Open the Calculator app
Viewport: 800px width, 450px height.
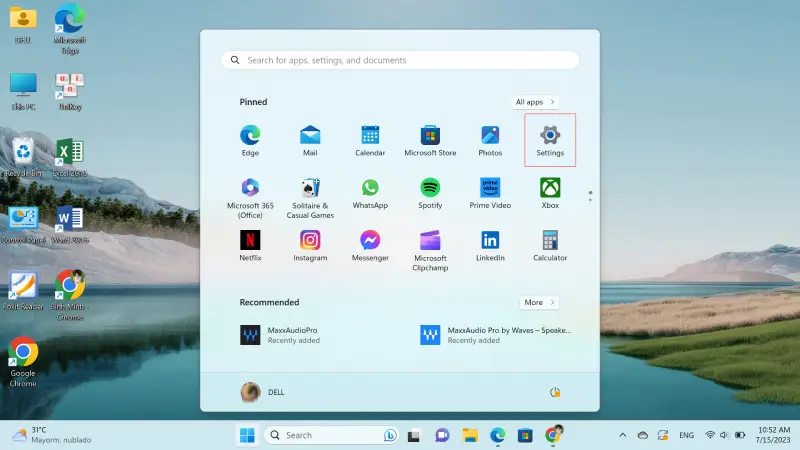[550, 246]
